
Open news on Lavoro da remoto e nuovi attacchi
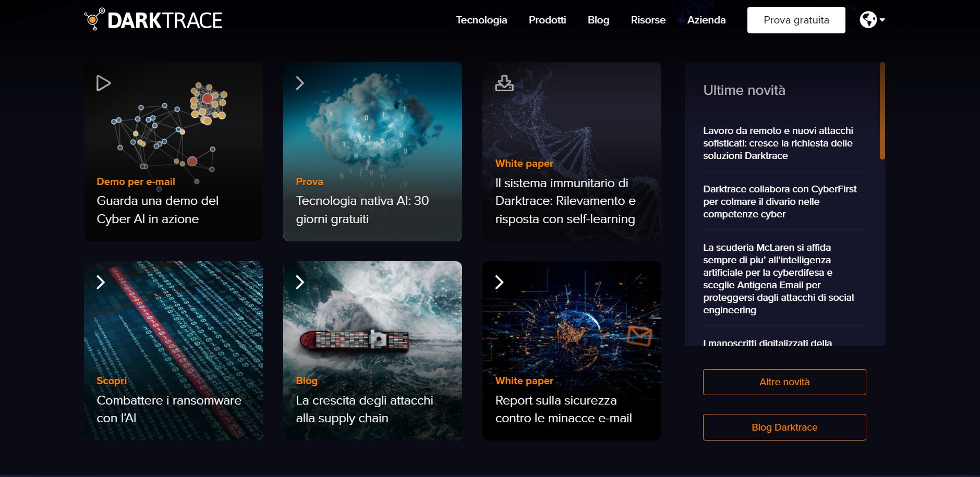pyautogui.click(x=778, y=143)
